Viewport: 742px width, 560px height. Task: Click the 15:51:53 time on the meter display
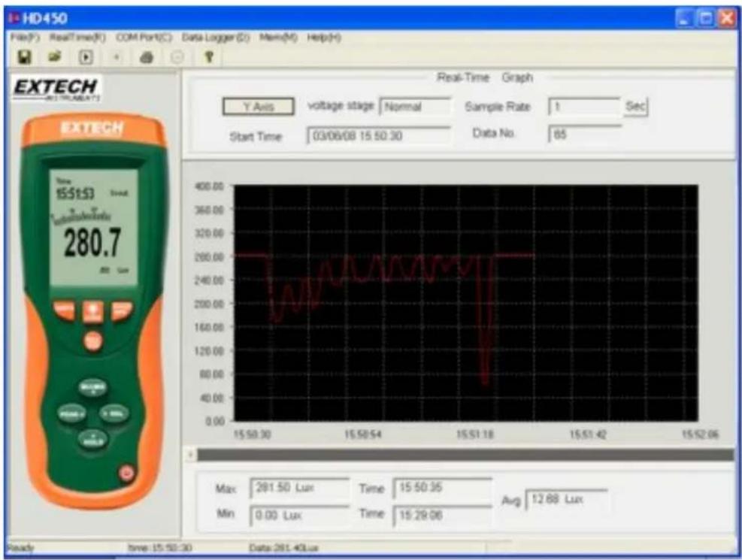pyautogui.click(x=75, y=193)
